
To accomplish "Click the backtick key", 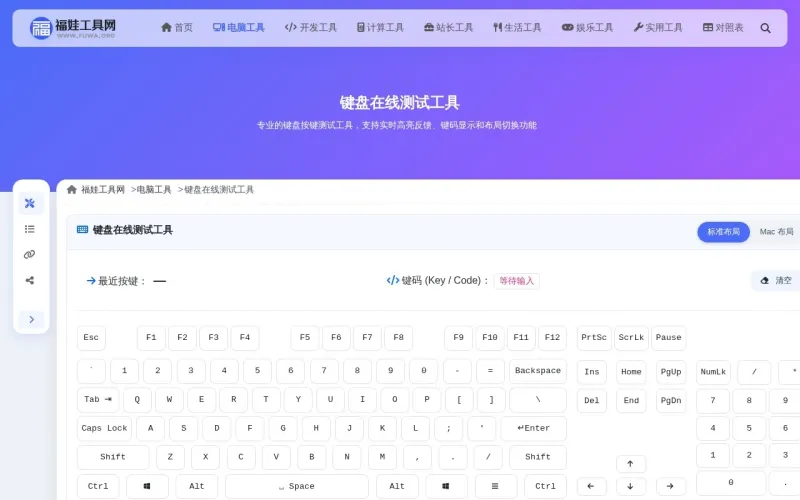I will click(x=91, y=371).
